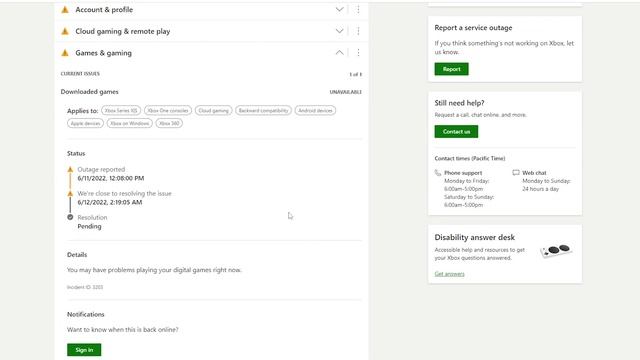Click the Pending resolution text
640x360 pixels.
[x=89, y=227]
